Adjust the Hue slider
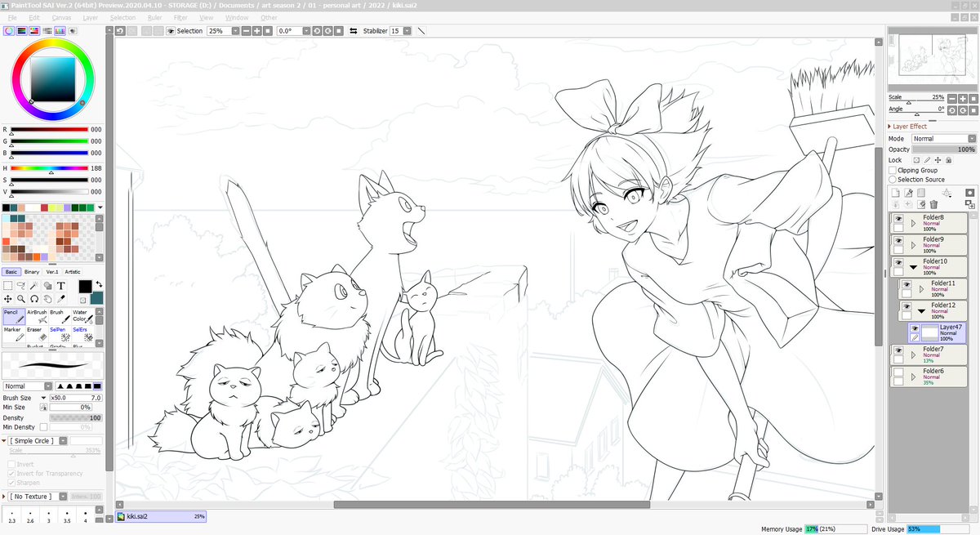 [49, 167]
